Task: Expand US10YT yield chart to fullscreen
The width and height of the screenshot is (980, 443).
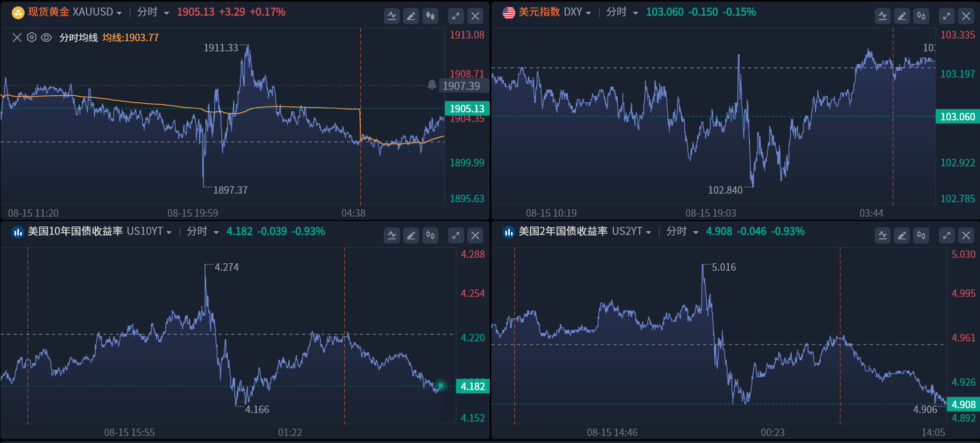Action: point(456,235)
